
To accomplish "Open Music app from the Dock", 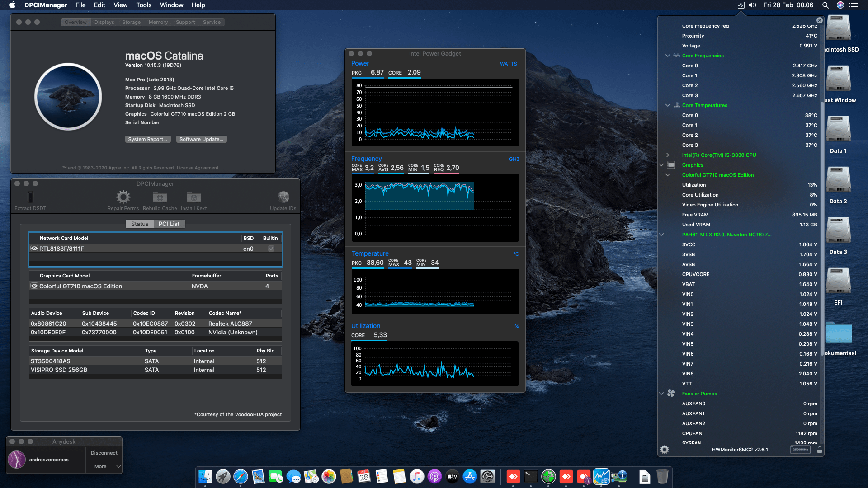I will pyautogui.click(x=417, y=476).
